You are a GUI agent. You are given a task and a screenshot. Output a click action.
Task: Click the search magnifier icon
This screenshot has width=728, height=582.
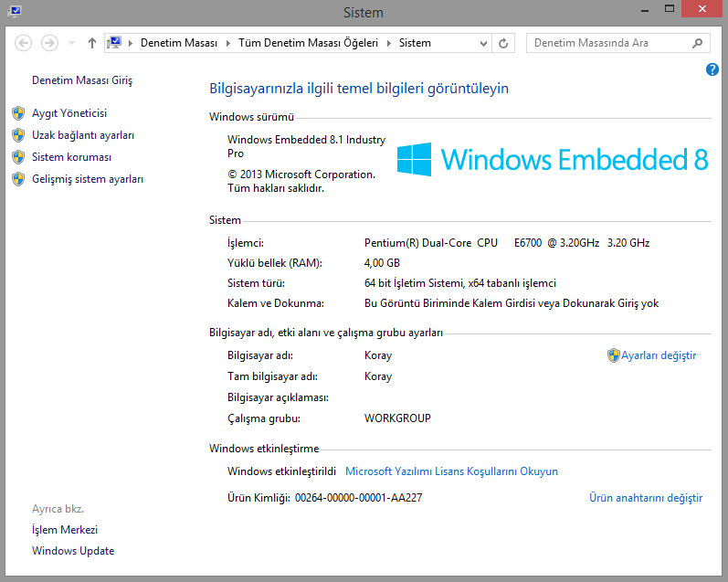coord(697,43)
